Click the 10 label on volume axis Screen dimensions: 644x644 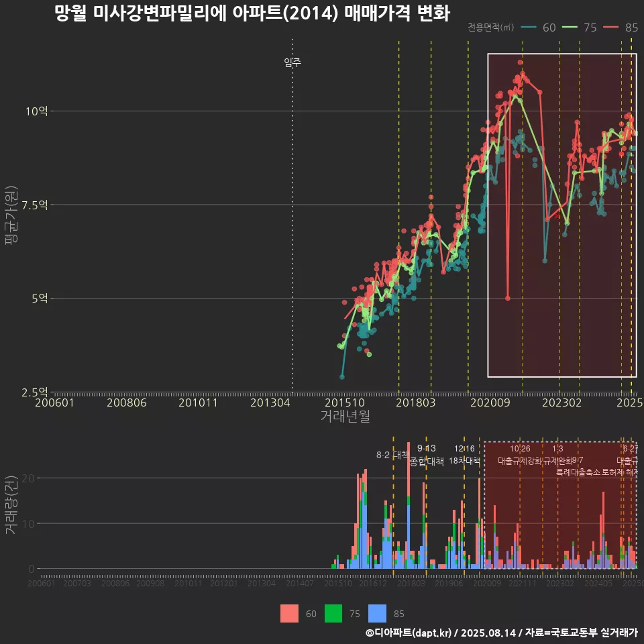[28, 524]
